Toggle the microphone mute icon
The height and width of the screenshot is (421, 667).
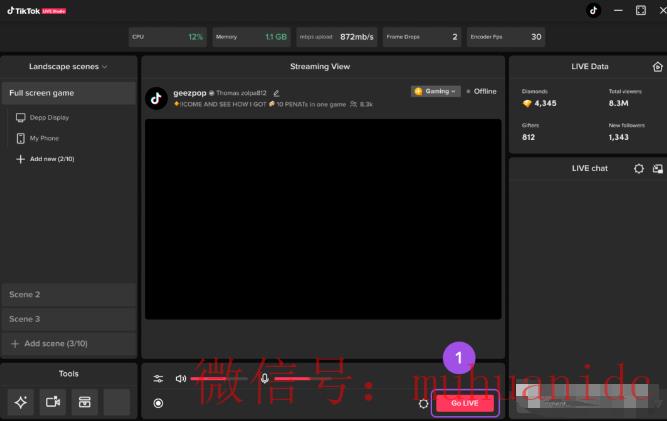[x=265, y=378]
